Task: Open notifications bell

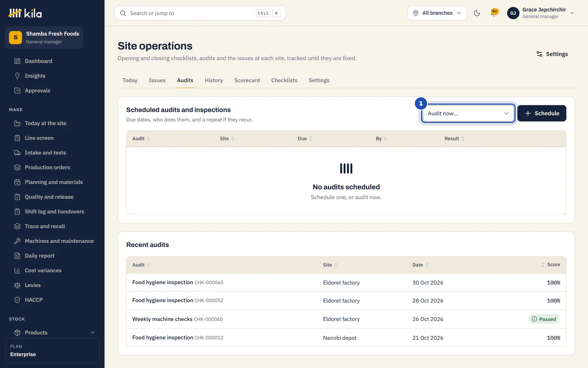Action: [x=494, y=13]
